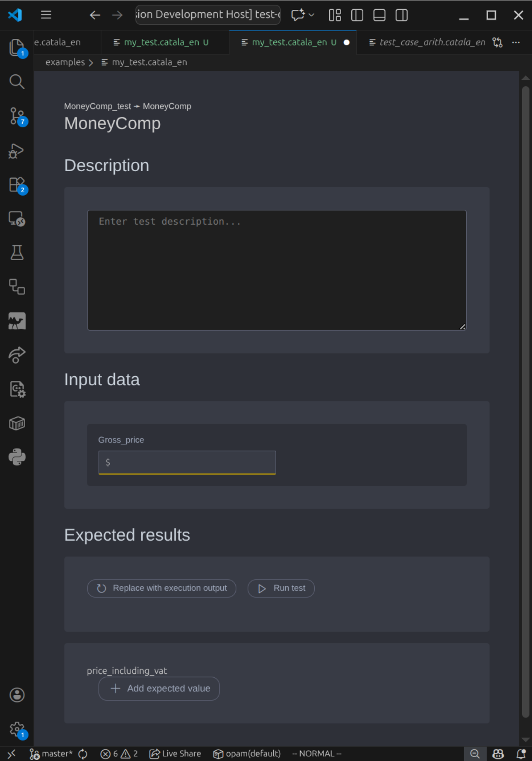Open the command center search box
The image size is (532, 761).
pos(208,15)
